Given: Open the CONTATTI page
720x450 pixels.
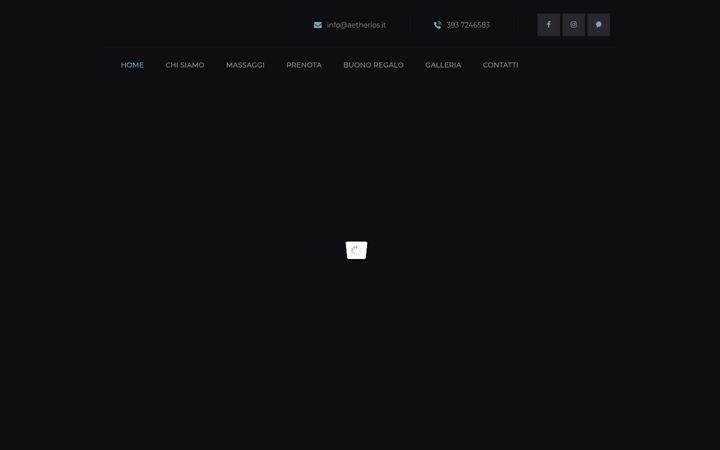Looking at the screenshot, I should pyautogui.click(x=501, y=65).
